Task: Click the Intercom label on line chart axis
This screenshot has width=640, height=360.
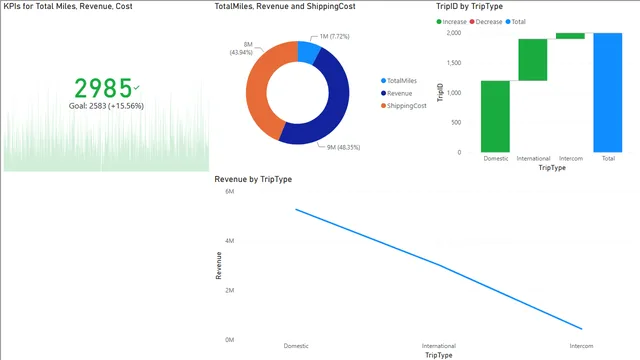Action: (581, 346)
